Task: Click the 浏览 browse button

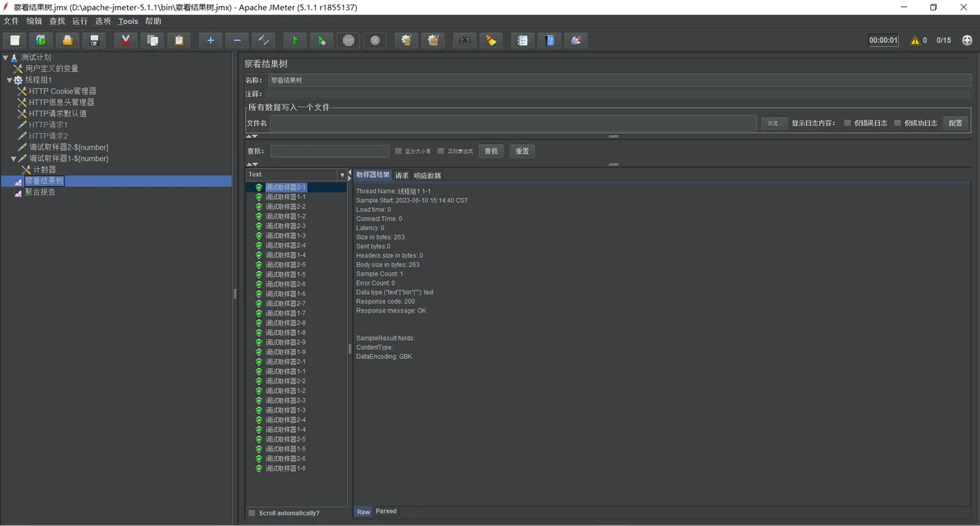Action: click(x=774, y=123)
